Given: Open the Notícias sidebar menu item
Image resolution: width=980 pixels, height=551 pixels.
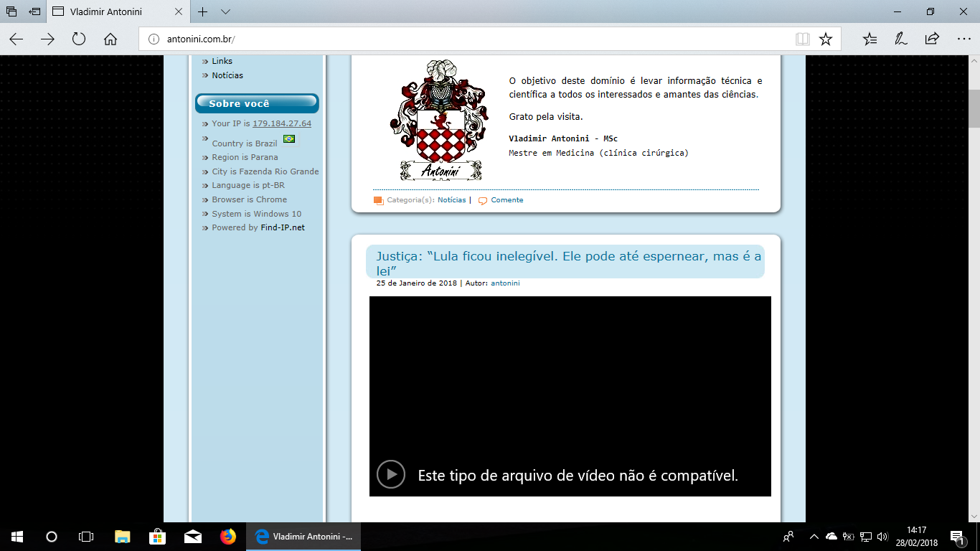Looking at the screenshot, I should [x=227, y=75].
